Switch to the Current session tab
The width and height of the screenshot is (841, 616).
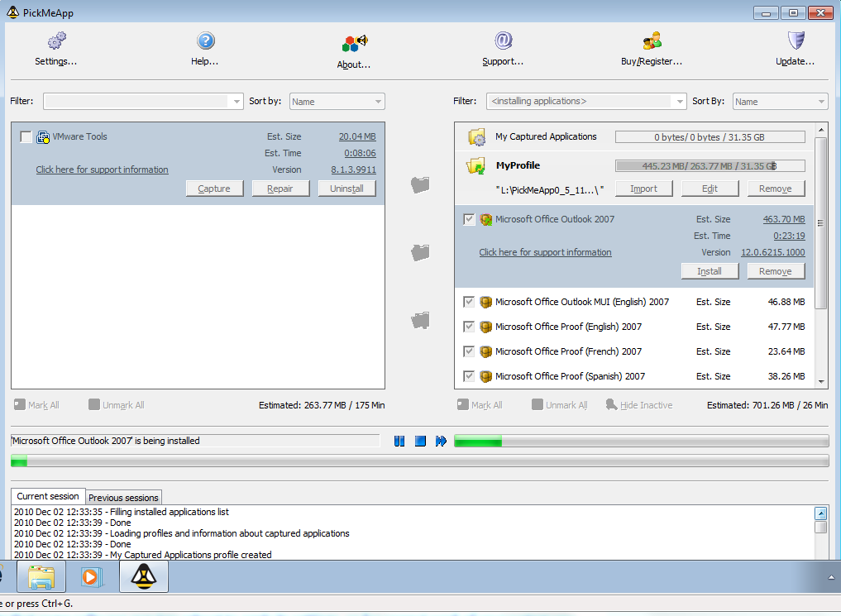point(48,496)
